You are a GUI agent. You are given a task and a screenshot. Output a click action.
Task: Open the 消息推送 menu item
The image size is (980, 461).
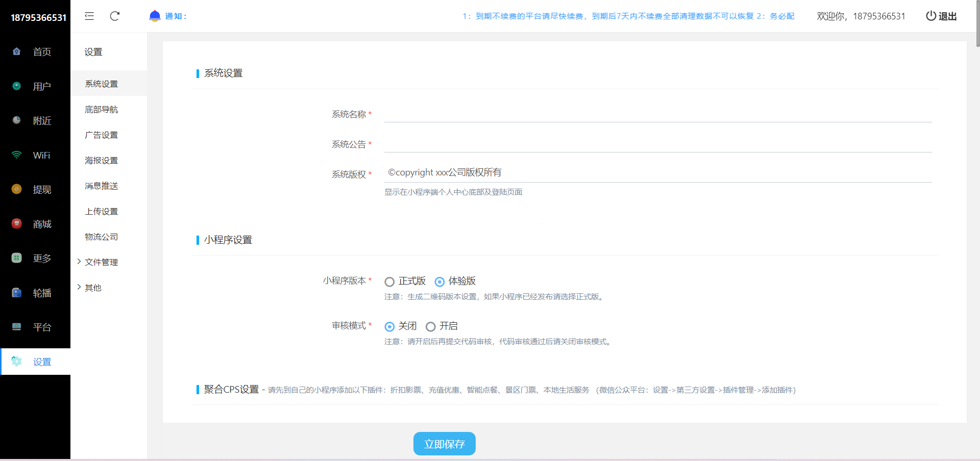(x=109, y=186)
